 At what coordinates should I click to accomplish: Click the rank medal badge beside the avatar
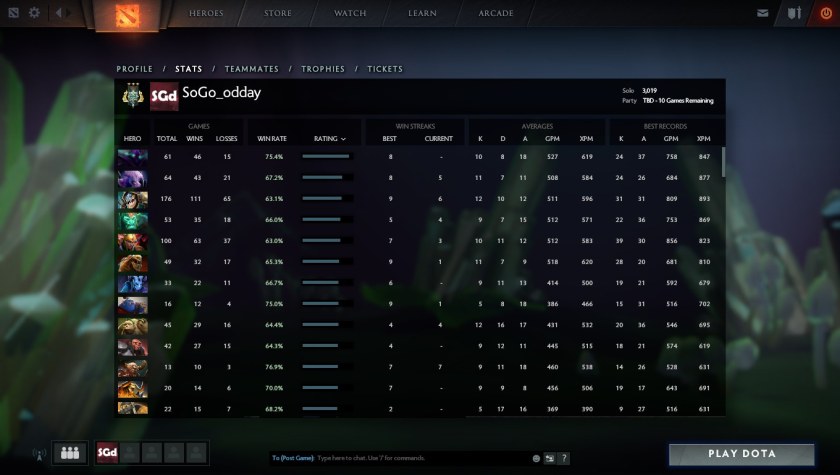pyautogui.click(x=132, y=96)
